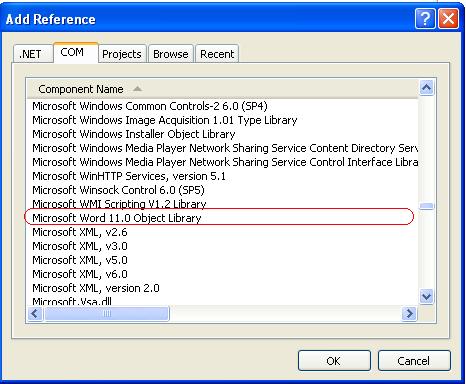This screenshot has height=384, width=466.
Task: Click the vertical scrollbar down arrow
Action: point(427,296)
